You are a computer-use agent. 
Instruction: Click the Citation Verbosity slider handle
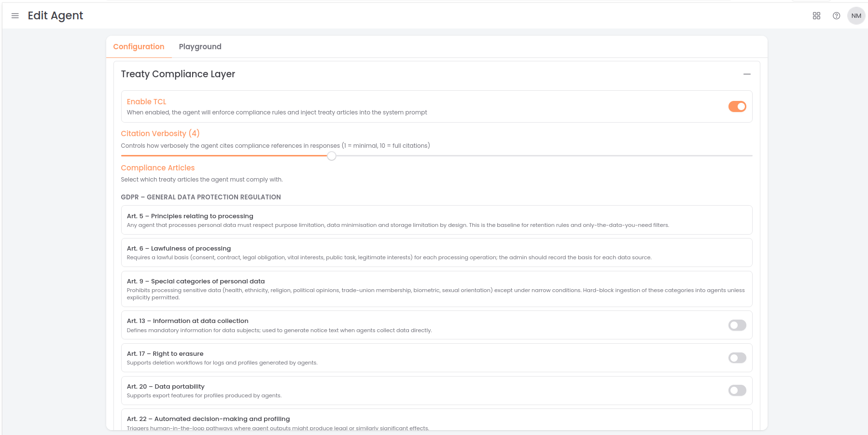click(x=331, y=156)
